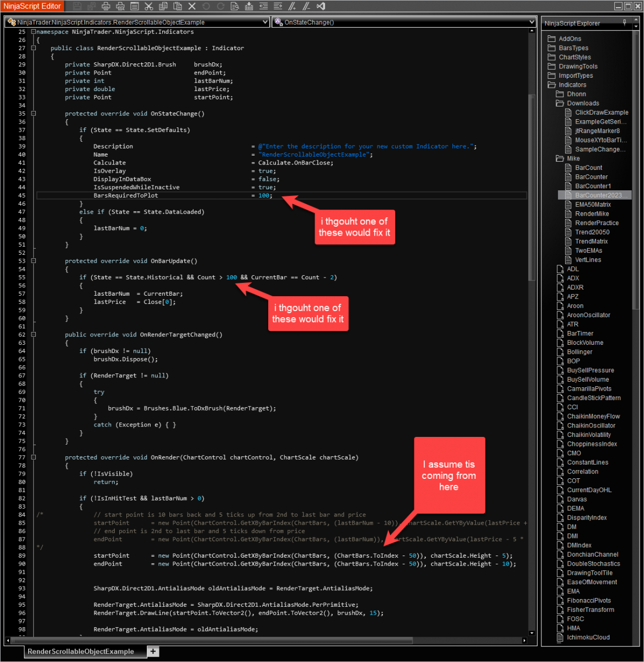Open Find with the magnifier page icon

pyautogui.click(x=235, y=6)
